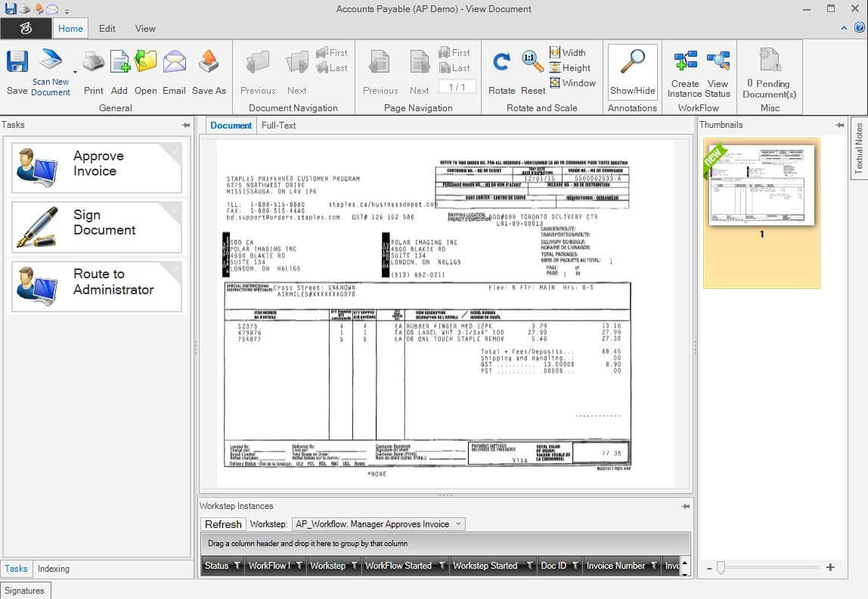Select the Full-Text tab
The width and height of the screenshot is (868, 599).
click(278, 126)
